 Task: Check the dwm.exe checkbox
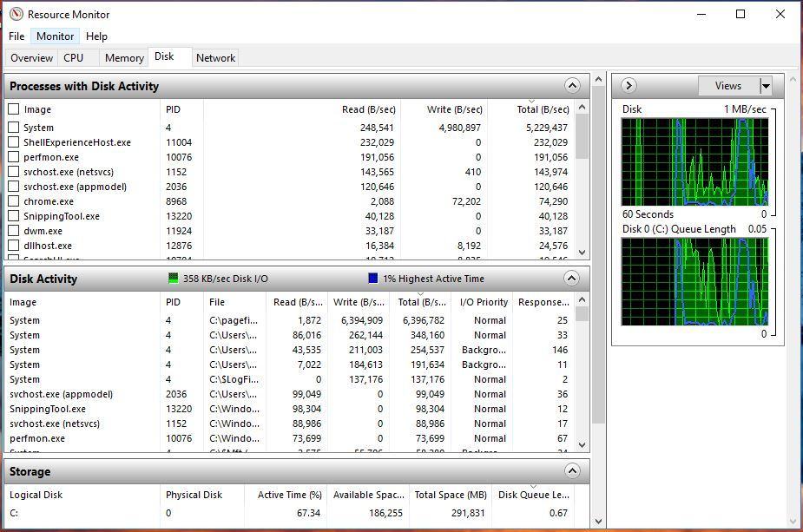[x=14, y=230]
